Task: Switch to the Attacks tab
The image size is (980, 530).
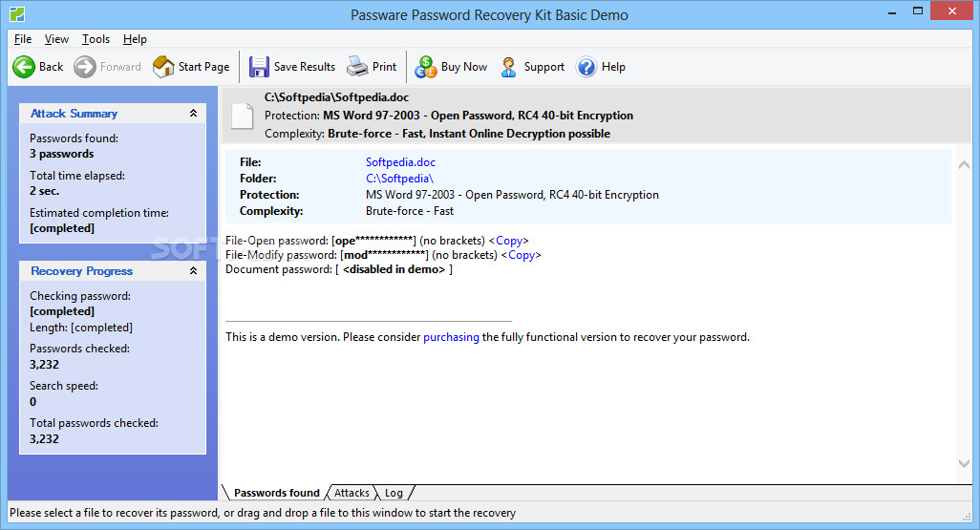Action: (352, 493)
